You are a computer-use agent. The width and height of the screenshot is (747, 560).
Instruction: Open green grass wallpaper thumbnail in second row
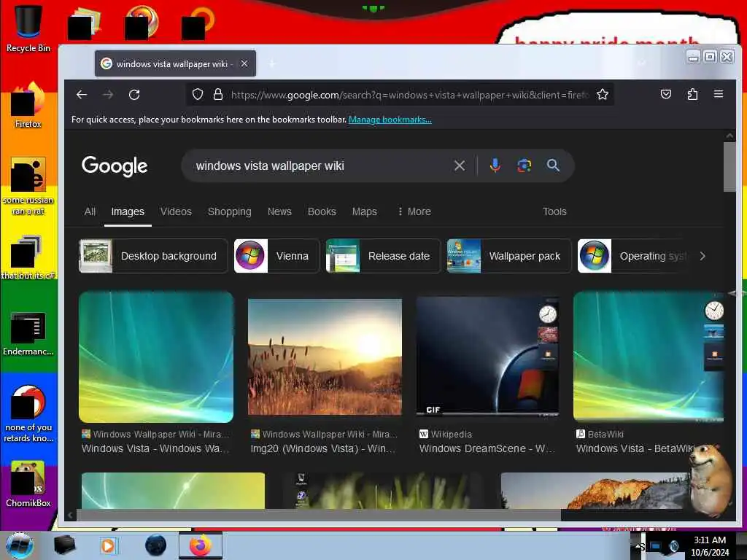click(x=383, y=491)
